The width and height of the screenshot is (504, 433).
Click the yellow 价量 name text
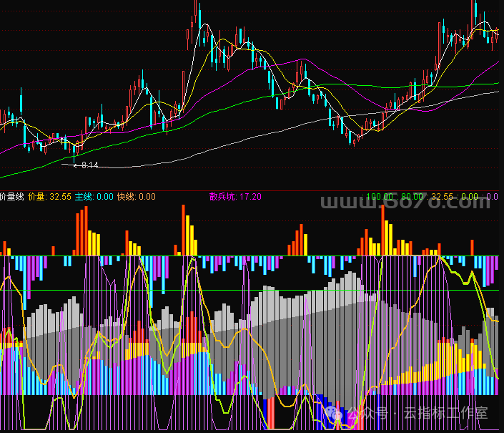click(x=36, y=197)
